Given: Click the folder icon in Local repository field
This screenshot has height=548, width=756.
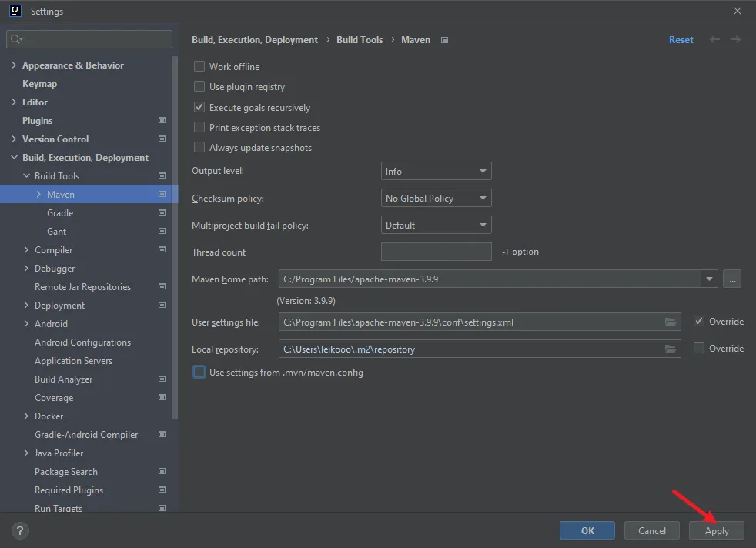Looking at the screenshot, I should [x=671, y=349].
